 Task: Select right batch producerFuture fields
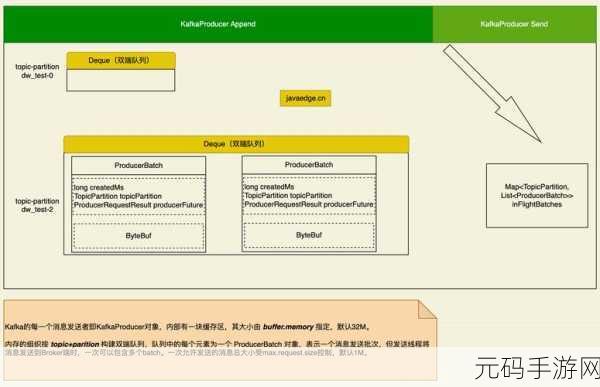click(309, 195)
